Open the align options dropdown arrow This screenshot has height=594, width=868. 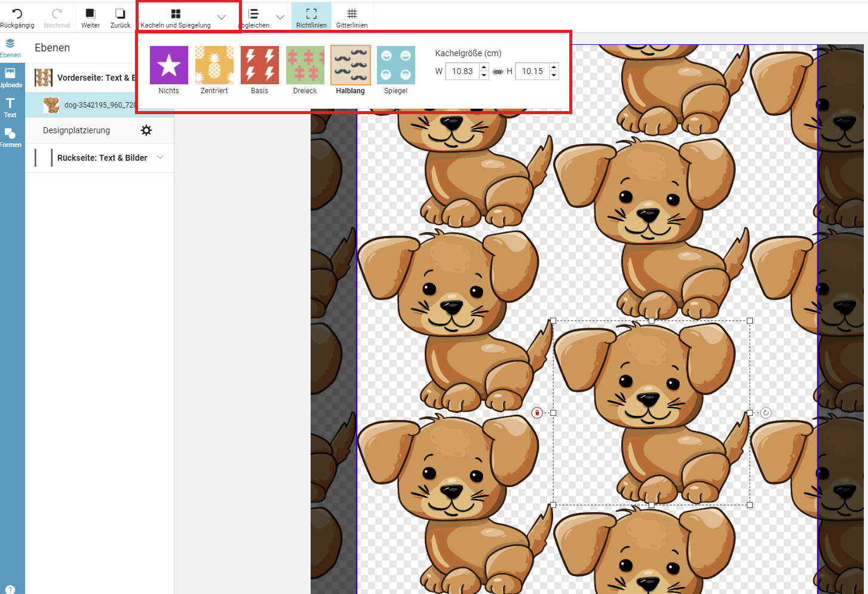280,17
